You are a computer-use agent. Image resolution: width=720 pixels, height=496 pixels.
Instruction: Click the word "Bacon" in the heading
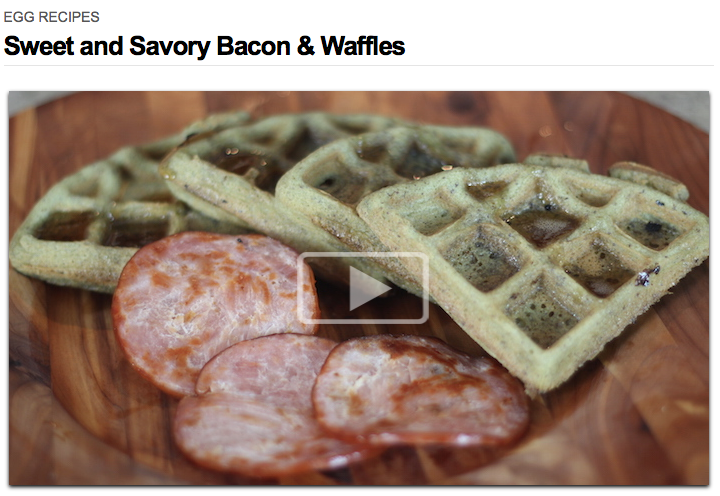253,46
